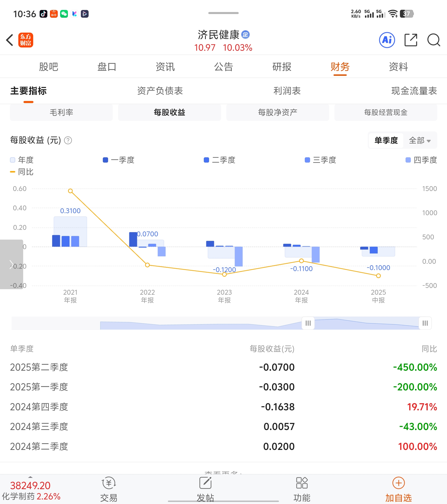This screenshot has width=447, height=504.
Task: Tap the 发帖 pencil icon
Action: click(205, 483)
